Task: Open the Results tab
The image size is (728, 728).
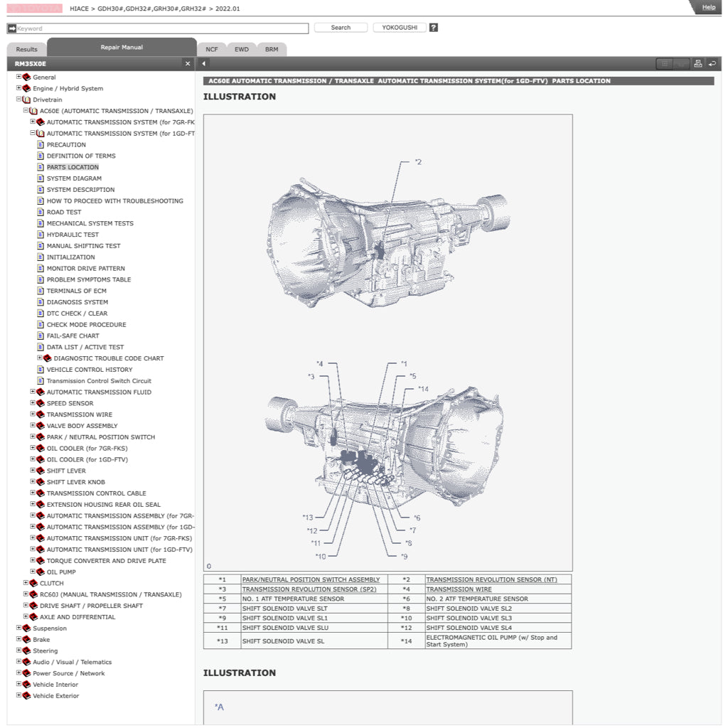Action: (x=26, y=48)
